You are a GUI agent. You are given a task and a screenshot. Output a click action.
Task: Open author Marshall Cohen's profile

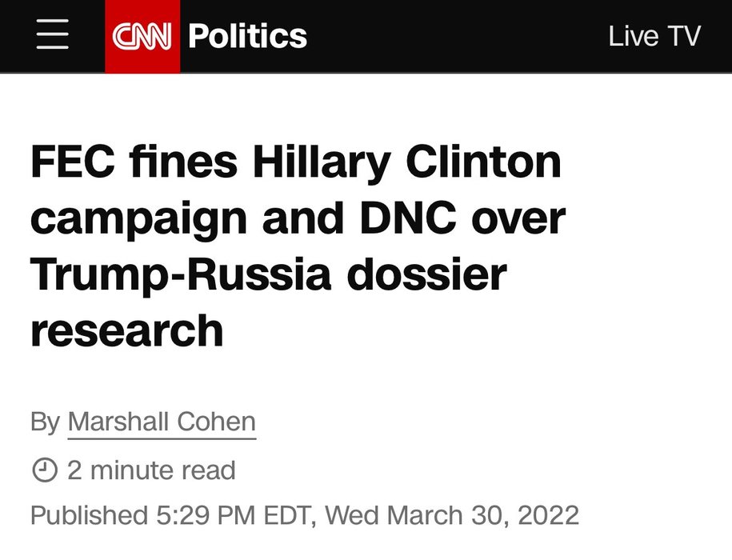pyautogui.click(x=162, y=422)
